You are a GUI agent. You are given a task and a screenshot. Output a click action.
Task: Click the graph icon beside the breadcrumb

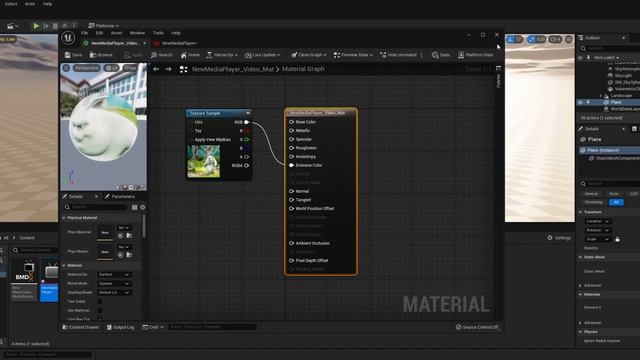point(184,69)
